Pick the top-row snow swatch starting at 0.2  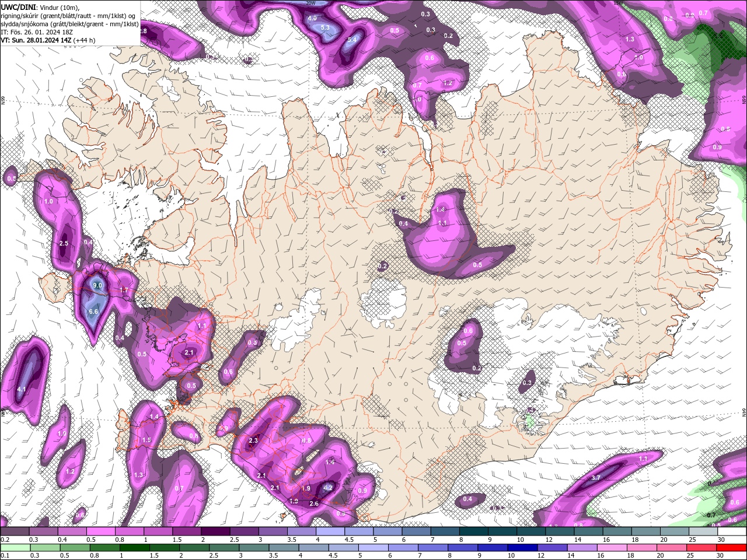point(15,531)
